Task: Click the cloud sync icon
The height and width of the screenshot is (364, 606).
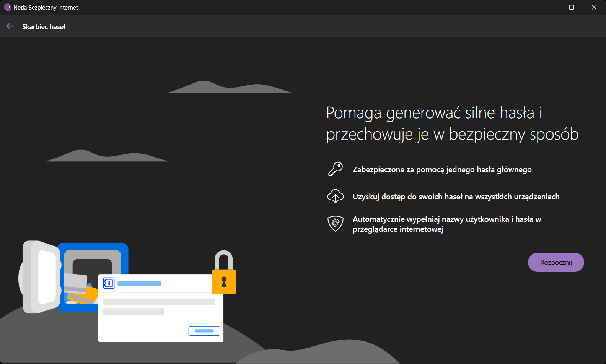Action: pos(336,196)
